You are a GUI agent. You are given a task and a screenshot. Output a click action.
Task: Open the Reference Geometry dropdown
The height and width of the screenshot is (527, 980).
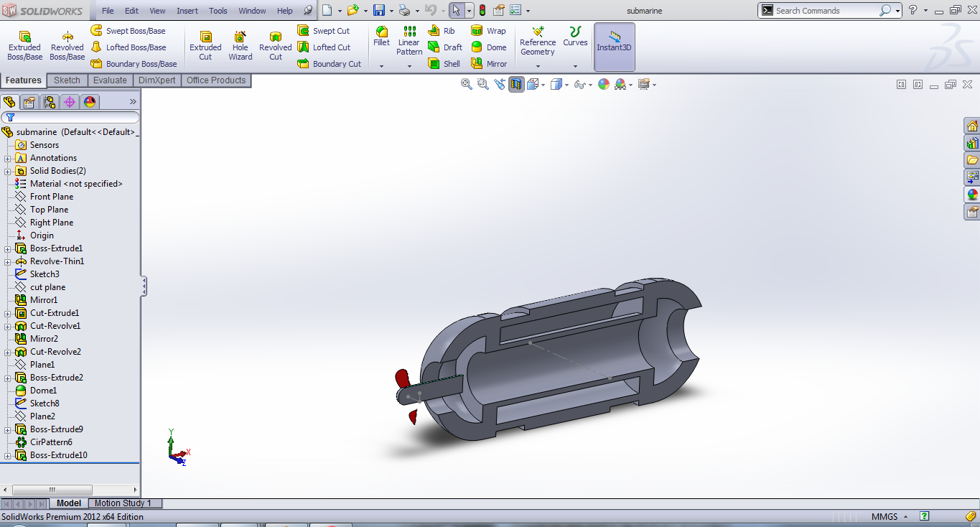tap(538, 66)
